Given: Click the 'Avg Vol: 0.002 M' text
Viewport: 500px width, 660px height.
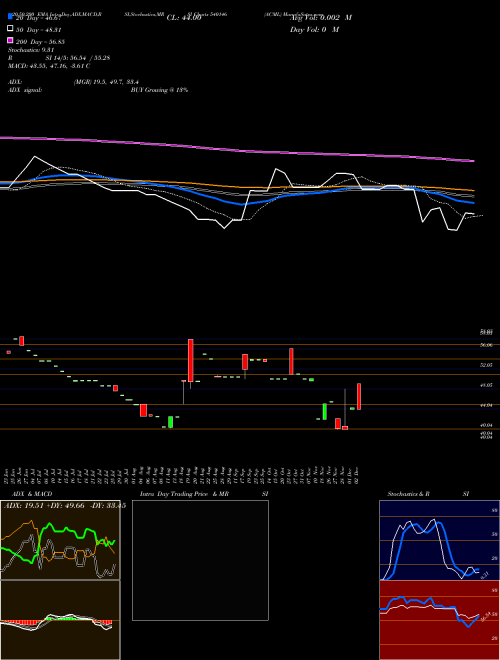Looking at the screenshot, I should 320,18.
